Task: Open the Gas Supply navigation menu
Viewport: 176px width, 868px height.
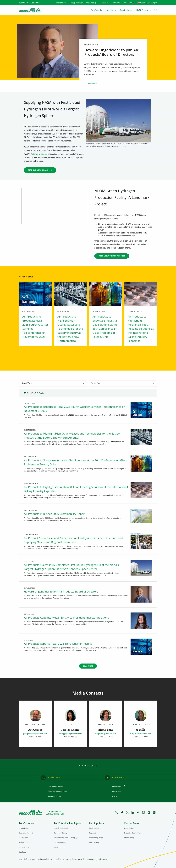Action: 96,10
